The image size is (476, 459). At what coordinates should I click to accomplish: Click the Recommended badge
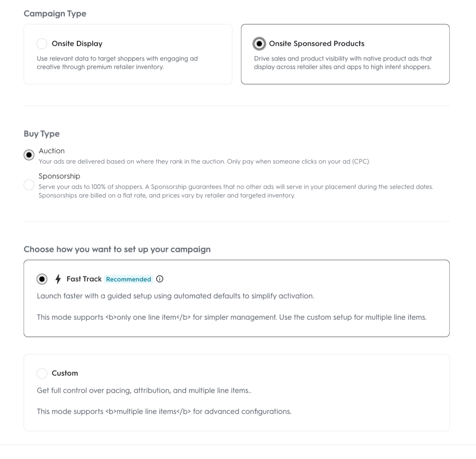(129, 279)
